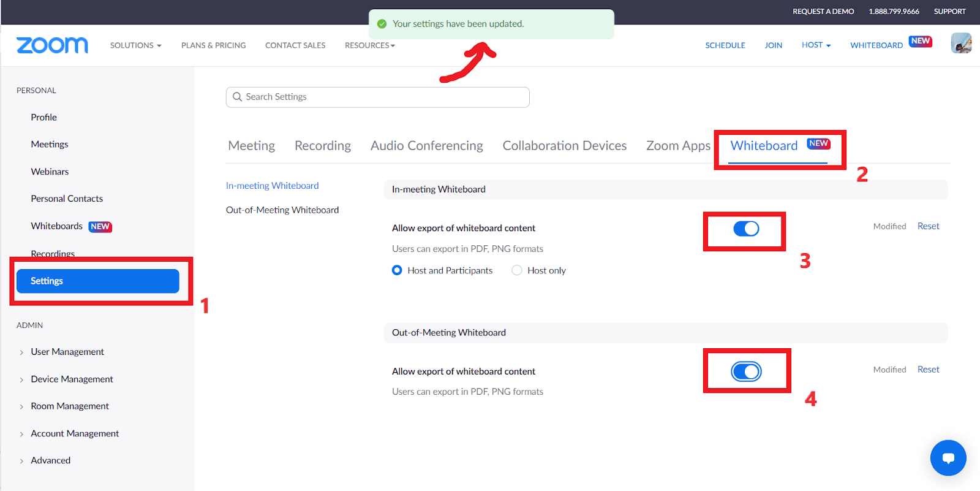Click Contact Sales link
This screenshot has height=491, width=980.
tap(295, 45)
